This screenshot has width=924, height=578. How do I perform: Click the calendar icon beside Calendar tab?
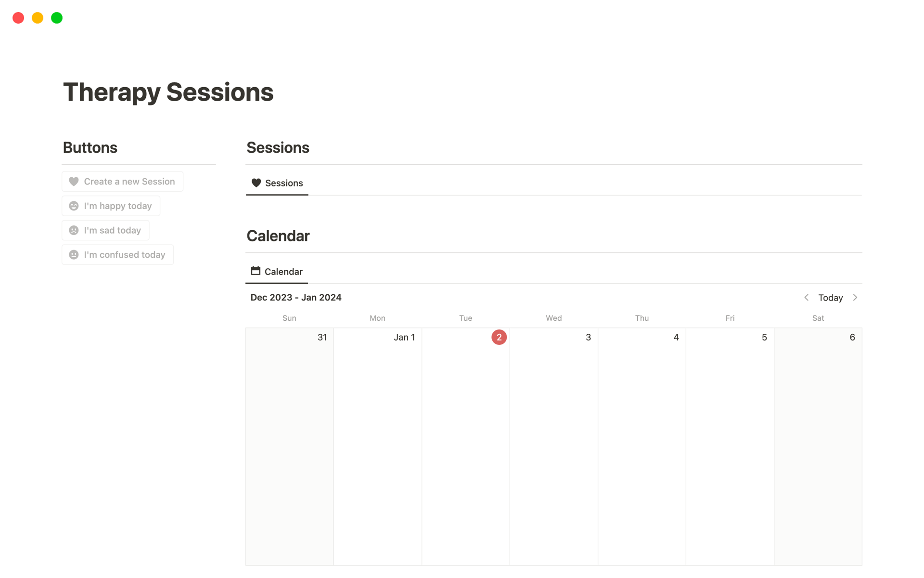(256, 271)
